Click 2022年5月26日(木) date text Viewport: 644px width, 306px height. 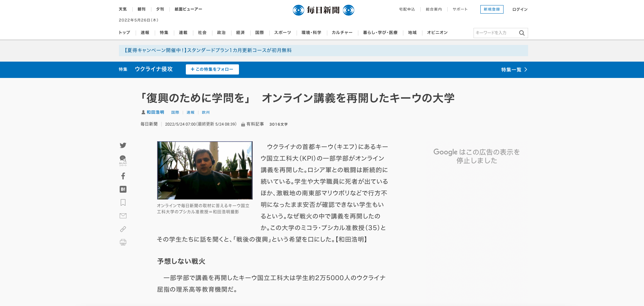[x=138, y=20]
